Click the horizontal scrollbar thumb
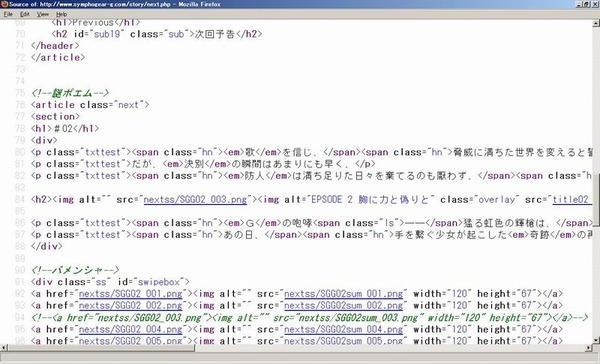This screenshot has width=600, height=364. pos(101,348)
